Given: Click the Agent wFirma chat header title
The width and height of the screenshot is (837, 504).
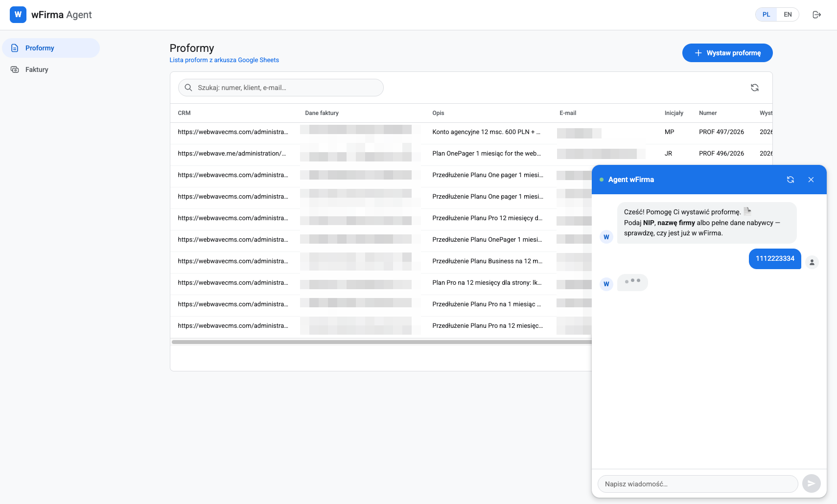Looking at the screenshot, I should click(631, 180).
